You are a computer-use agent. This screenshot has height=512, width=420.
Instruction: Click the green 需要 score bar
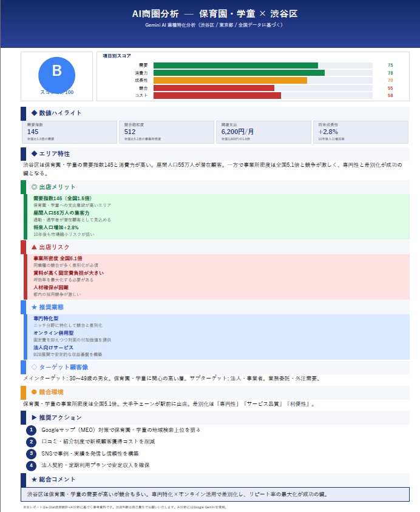[235, 66]
